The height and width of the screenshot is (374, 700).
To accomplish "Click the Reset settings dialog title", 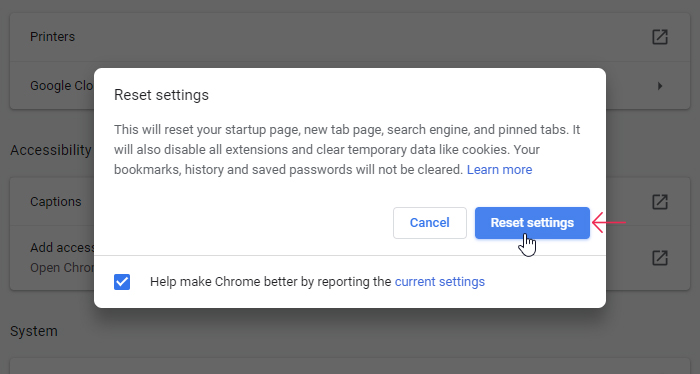I will pyautogui.click(x=161, y=95).
